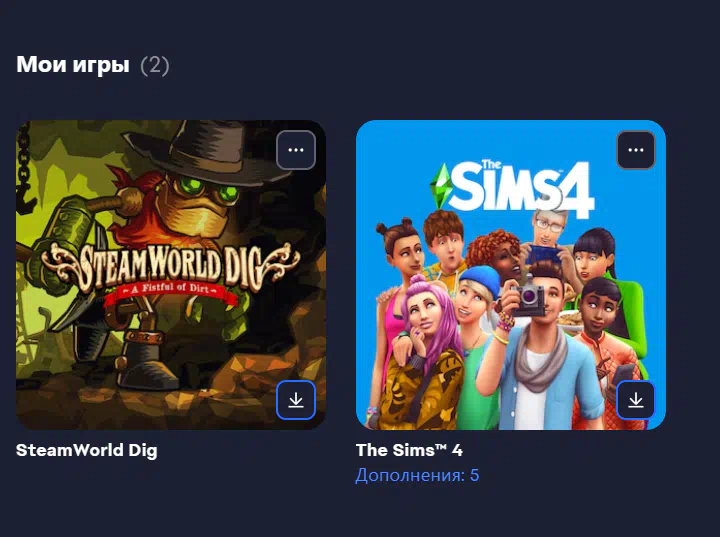Download The Sims 4 using the arrow icon

point(636,400)
